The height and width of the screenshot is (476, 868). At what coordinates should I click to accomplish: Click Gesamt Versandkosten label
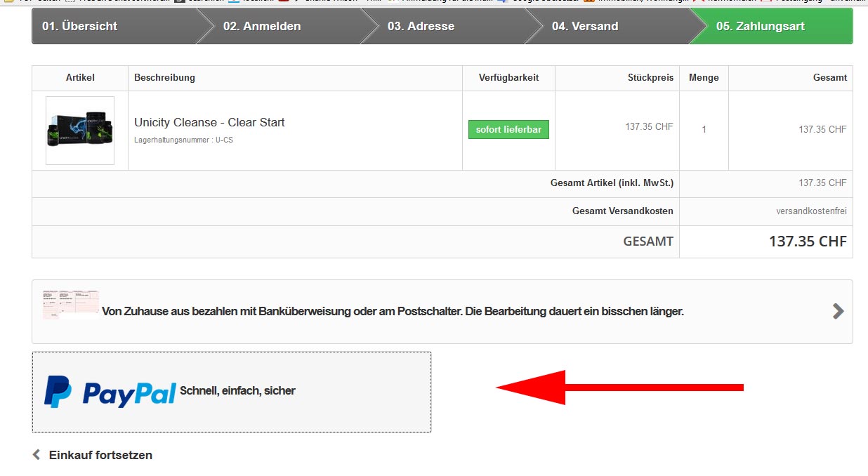point(623,211)
